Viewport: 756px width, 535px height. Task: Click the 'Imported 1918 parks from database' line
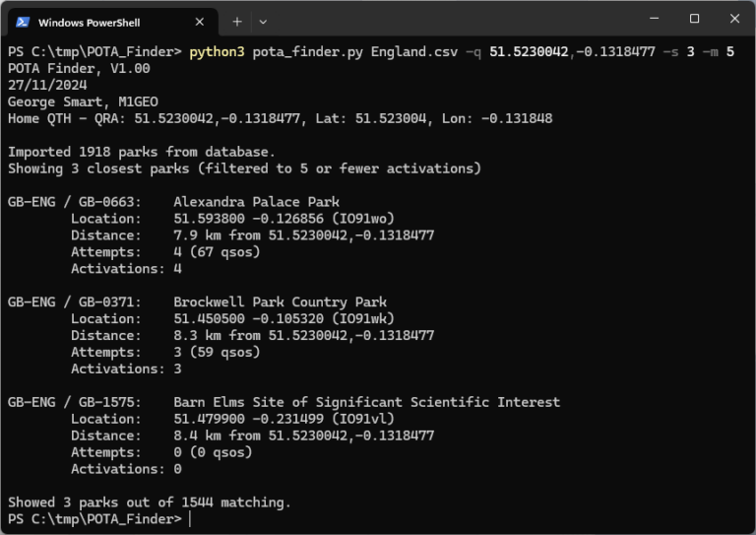142,152
